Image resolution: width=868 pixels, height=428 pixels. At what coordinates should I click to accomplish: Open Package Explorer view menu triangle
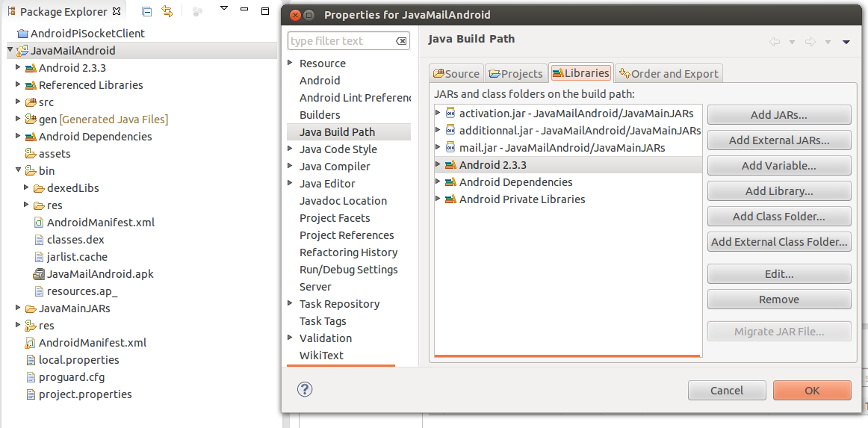coord(223,9)
